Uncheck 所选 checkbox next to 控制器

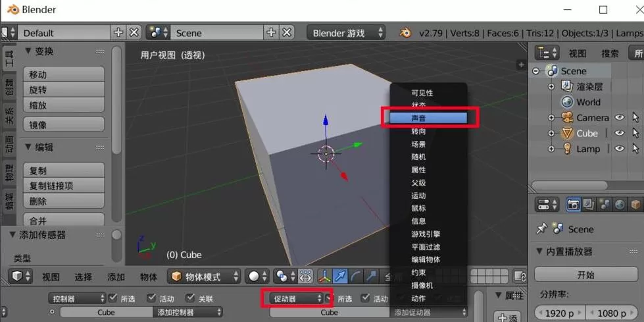pyautogui.click(x=113, y=298)
